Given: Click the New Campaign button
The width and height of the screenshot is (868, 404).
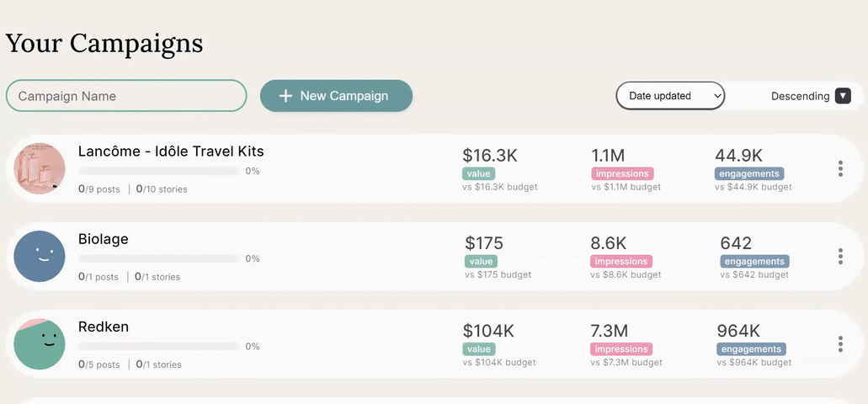Looking at the screenshot, I should [x=336, y=96].
